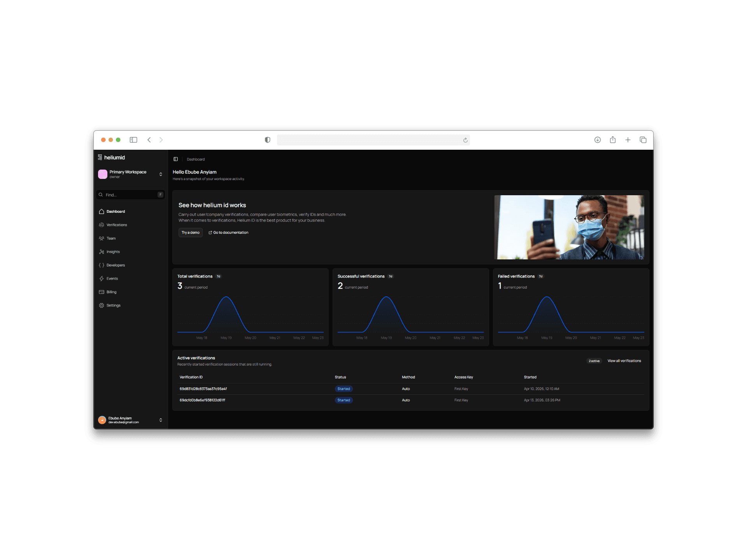Open the Dashboard sidebar item
Screen dimensions: 747x560
click(130, 212)
